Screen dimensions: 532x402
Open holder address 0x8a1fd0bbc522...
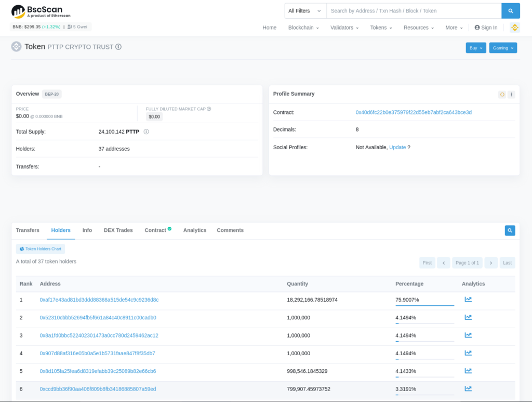(x=99, y=335)
